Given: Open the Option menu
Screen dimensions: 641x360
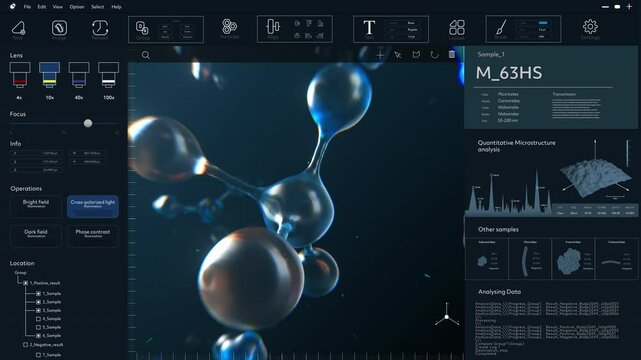Looking at the screenshot, I should (x=77, y=7).
